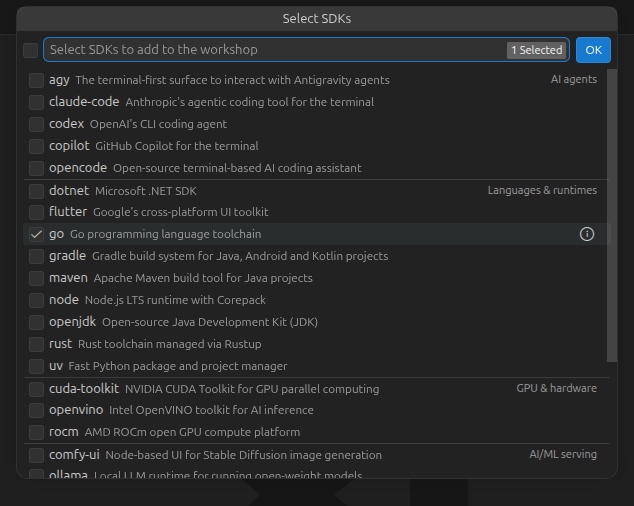Click the Languages & runtimes group label

[542, 190]
